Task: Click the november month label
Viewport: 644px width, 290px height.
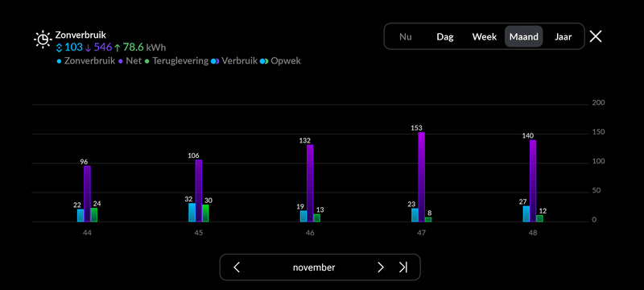Action: (314, 267)
